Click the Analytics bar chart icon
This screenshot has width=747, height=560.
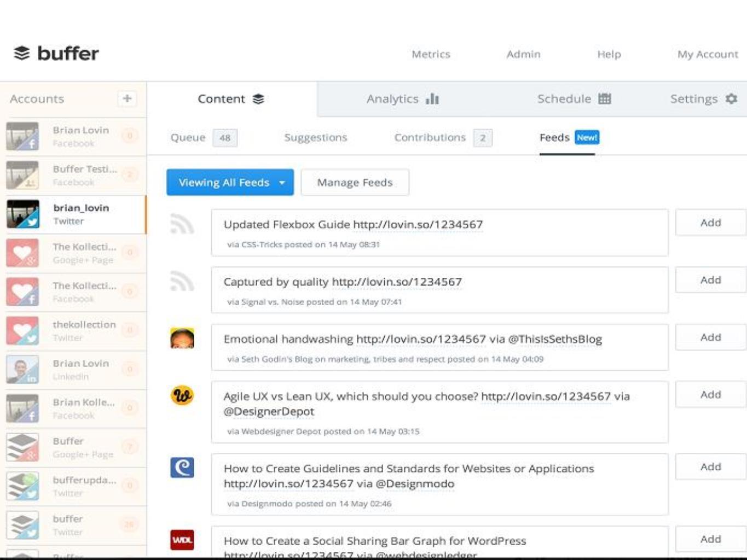(x=432, y=99)
